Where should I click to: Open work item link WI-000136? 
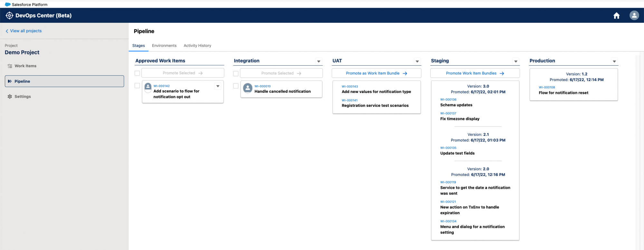pos(448,100)
